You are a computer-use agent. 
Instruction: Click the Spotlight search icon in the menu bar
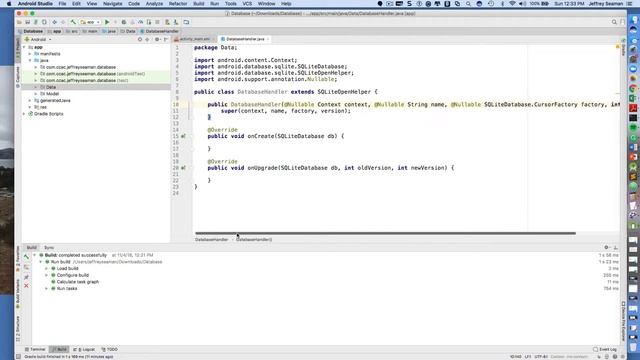click(x=468, y=4)
